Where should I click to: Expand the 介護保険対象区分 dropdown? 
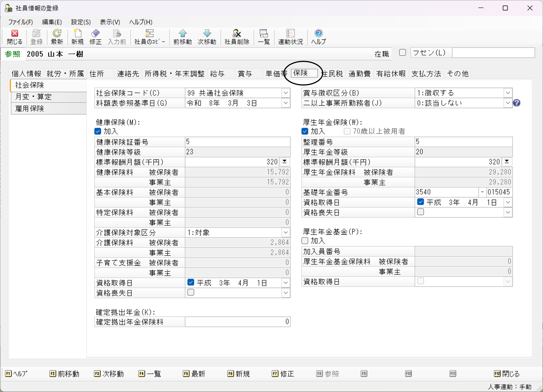286,233
